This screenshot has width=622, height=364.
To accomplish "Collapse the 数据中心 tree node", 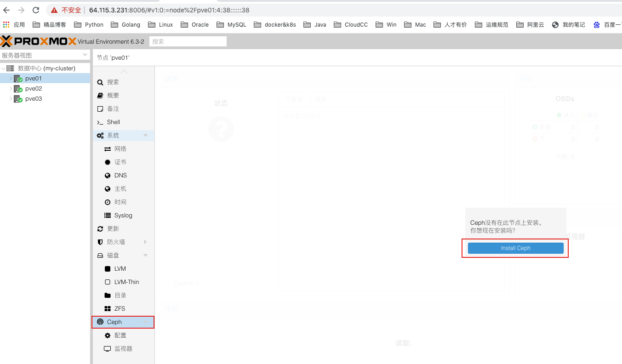I will click(4, 68).
